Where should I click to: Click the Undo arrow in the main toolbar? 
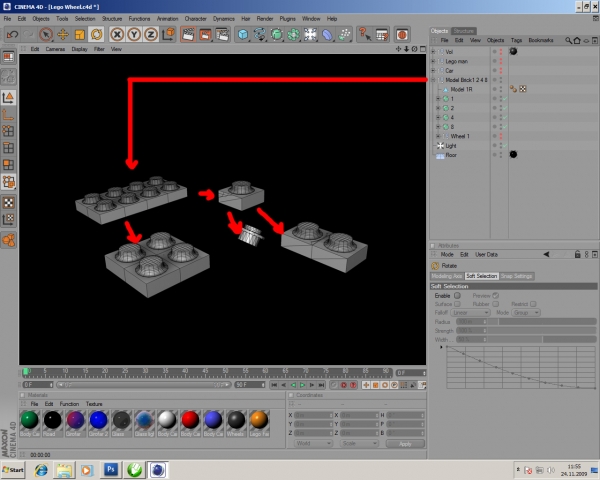pyautogui.click(x=12, y=34)
